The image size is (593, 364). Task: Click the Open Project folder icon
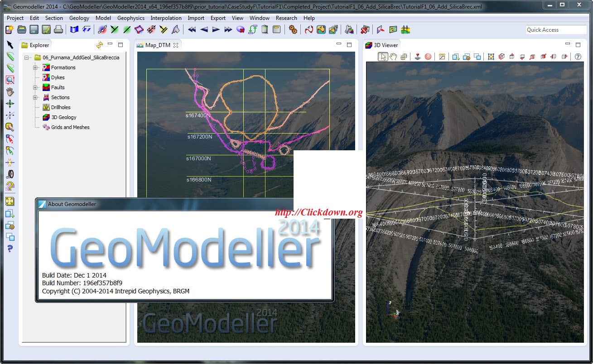(22, 29)
